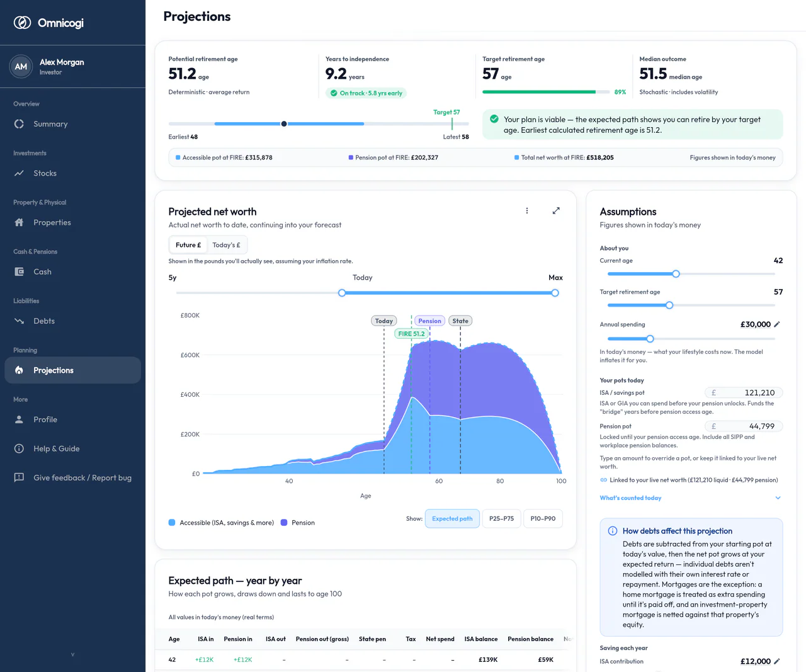
Task: Click the retirement age timeline dot
Action: click(x=284, y=124)
